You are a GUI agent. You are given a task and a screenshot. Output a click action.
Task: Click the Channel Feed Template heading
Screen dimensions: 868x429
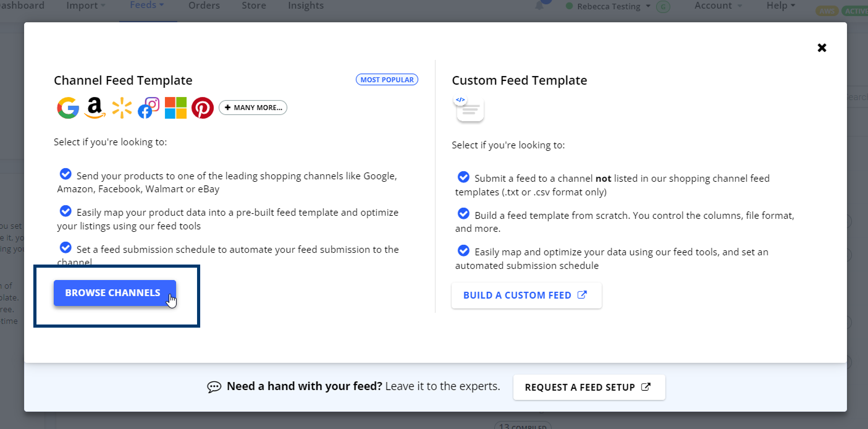pyautogui.click(x=123, y=80)
